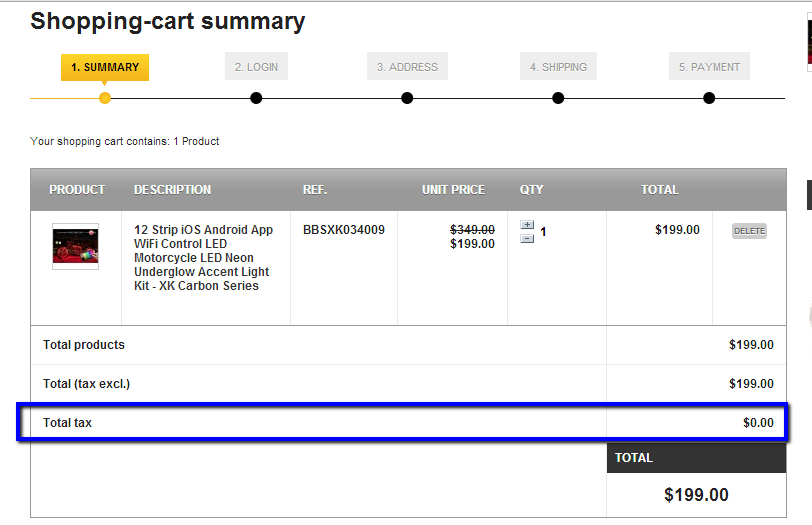Click the Login step progress dot
812x525 pixels.
(256, 98)
